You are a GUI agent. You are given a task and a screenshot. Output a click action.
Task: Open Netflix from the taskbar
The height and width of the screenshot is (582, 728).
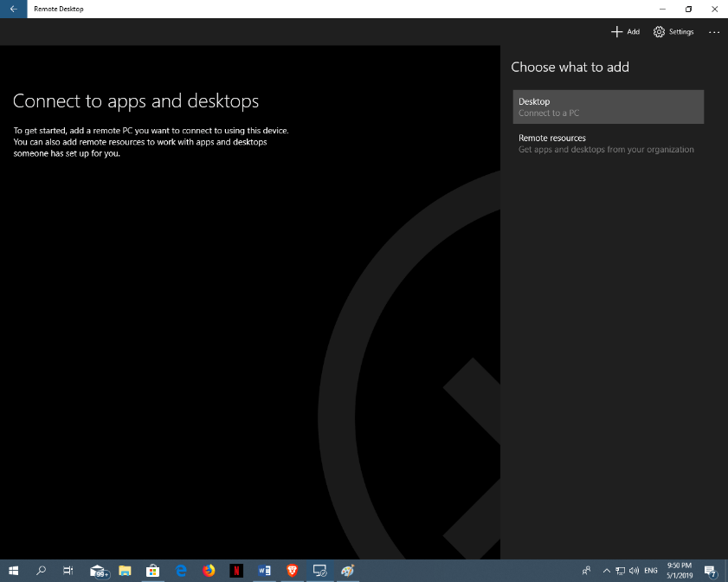click(236, 571)
